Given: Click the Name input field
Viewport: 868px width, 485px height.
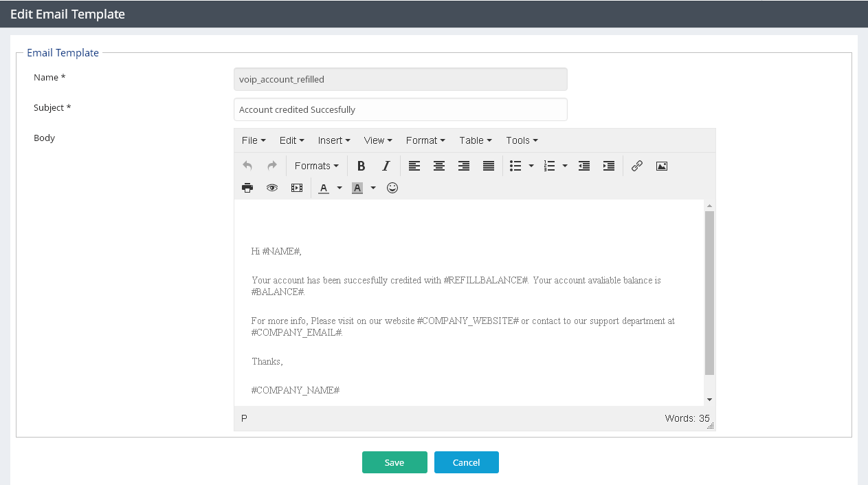Looking at the screenshot, I should [x=401, y=79].
